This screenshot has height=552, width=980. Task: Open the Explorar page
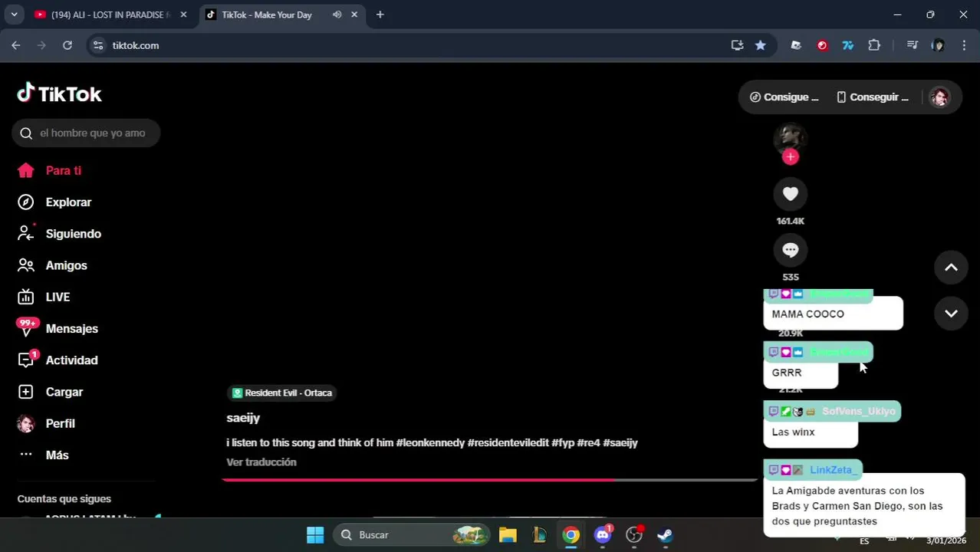(54, 202)
